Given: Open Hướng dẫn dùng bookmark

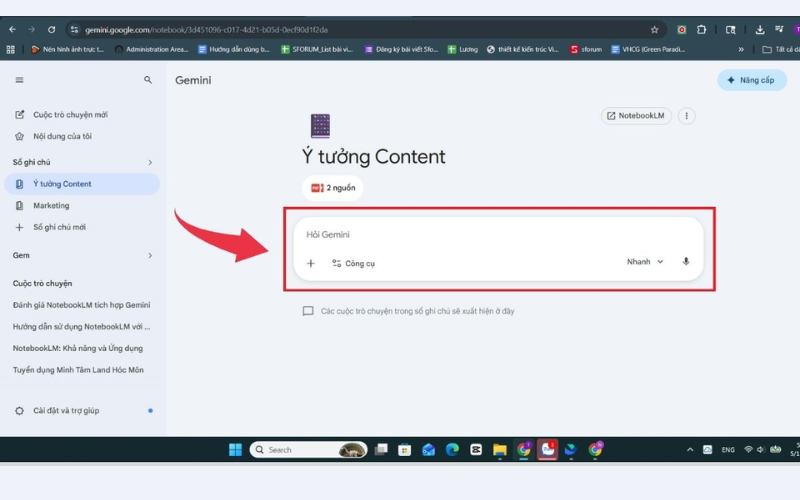Looking at the screenshot, I should point(234,49).
